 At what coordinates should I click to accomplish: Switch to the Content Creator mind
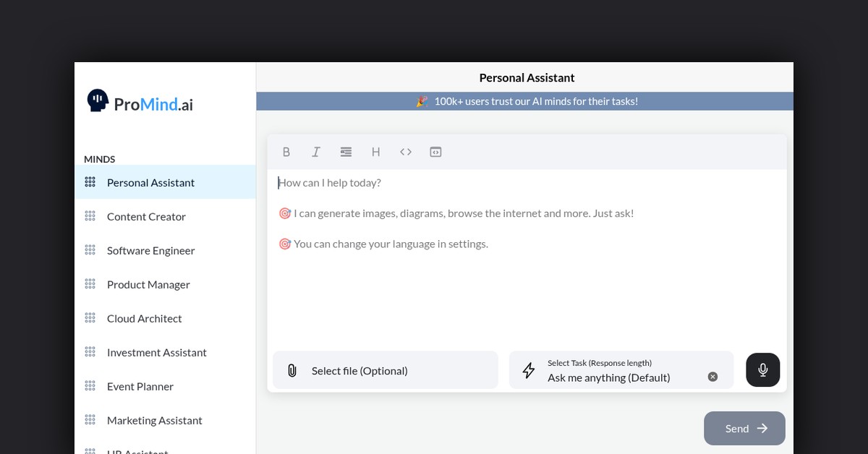[x=146, y=217]
